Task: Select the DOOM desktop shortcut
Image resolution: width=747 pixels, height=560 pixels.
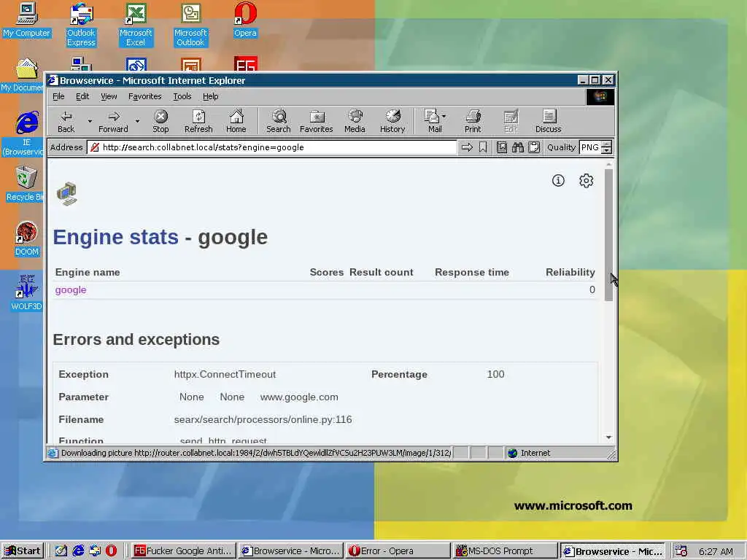Action: pyautogui.click(x=27, y=239)
